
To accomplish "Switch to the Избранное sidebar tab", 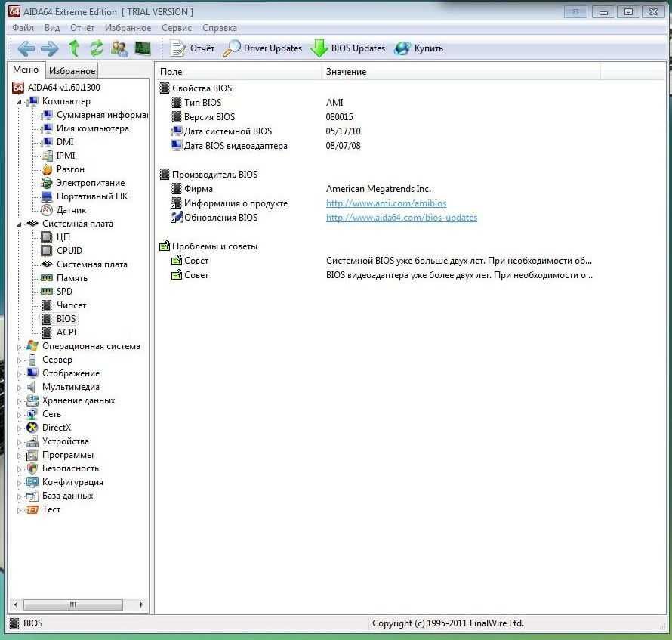I will click(x=72, y=71).
